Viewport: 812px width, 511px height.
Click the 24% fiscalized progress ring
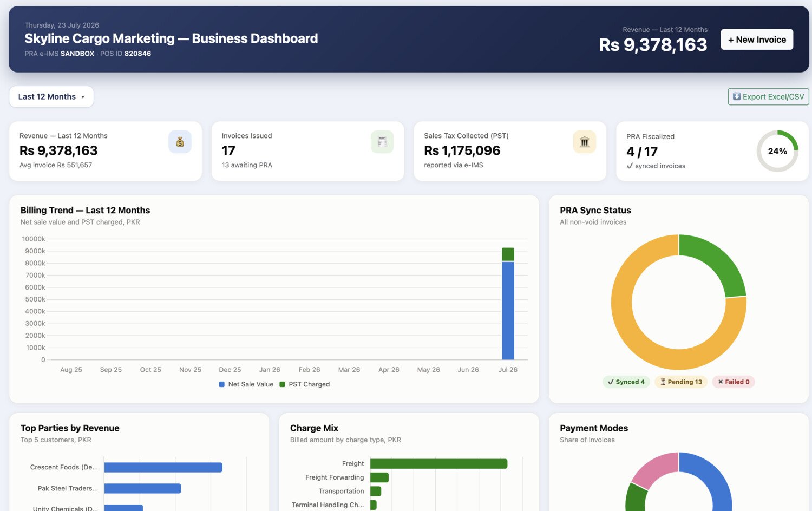777,151
